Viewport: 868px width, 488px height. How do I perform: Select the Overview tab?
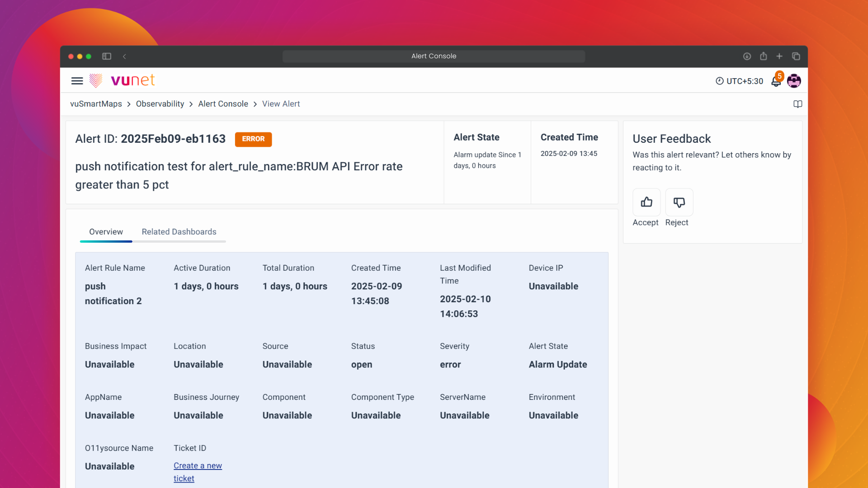click(106, 232)
